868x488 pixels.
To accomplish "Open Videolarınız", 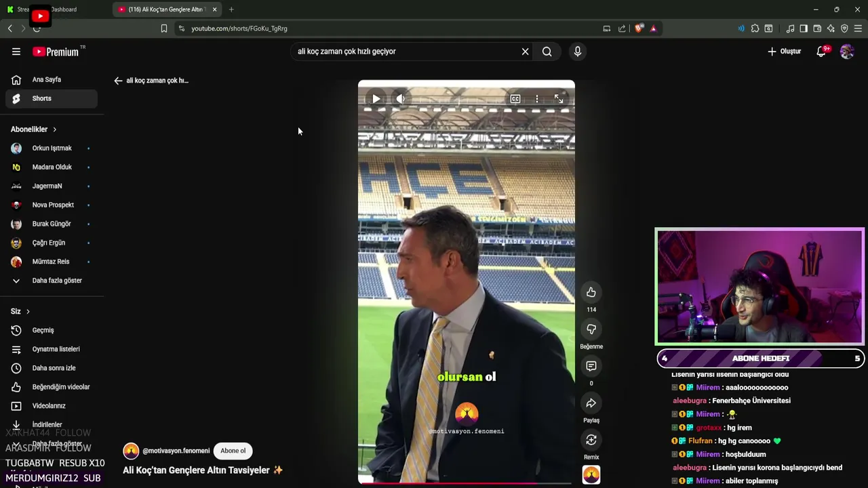I will tap(52, 406).
